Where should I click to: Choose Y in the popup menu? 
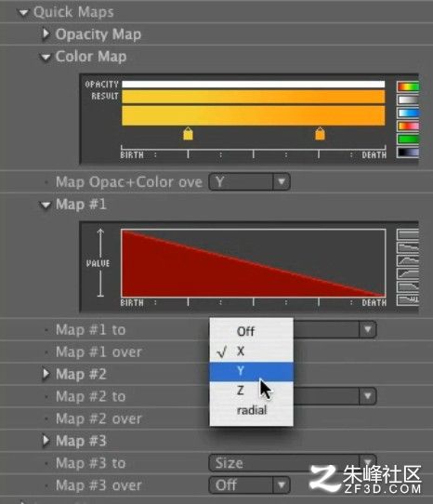pos(251,372)
